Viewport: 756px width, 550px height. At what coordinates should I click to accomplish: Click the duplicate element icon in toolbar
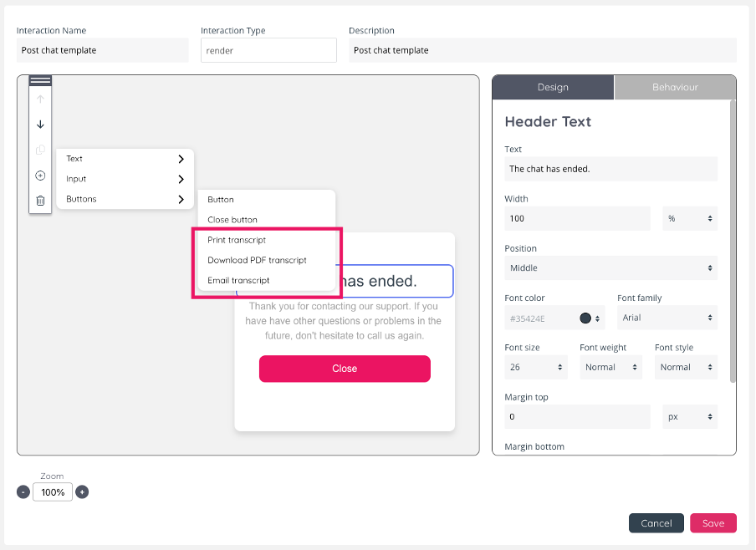click(40, 150)
